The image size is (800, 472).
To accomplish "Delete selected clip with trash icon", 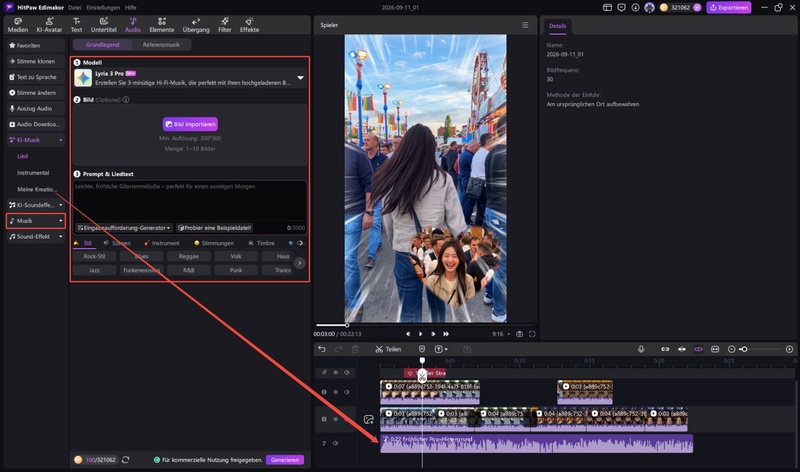I will coord(355,349).
